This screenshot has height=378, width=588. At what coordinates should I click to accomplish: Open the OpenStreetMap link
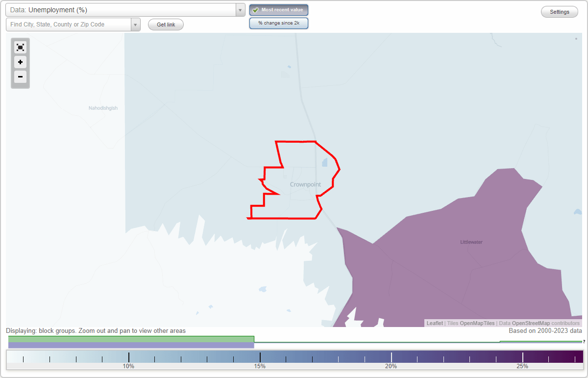point(531,323)
